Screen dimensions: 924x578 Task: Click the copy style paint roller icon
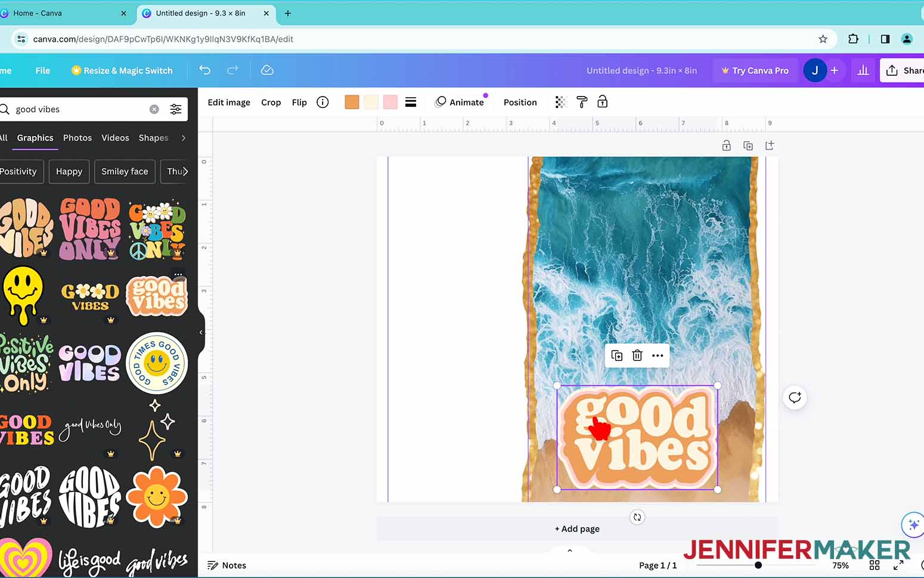coord(582,102)
